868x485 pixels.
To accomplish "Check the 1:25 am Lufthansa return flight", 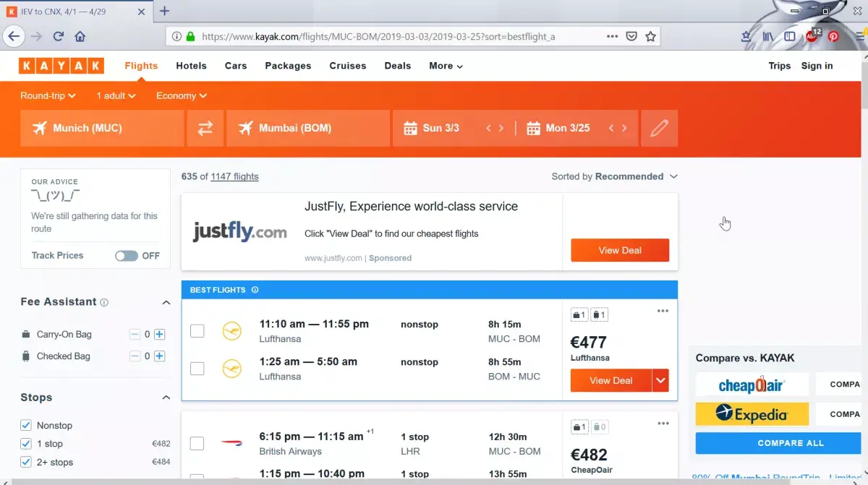I will [x=197, y=369].
